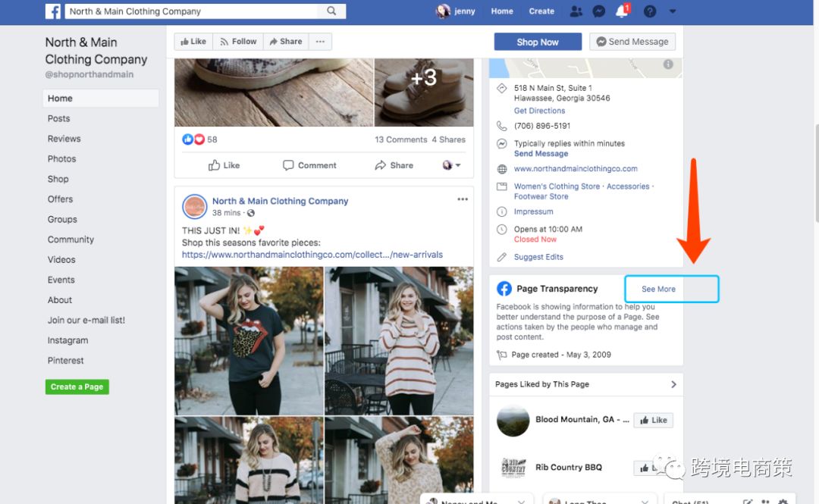This screenshot has height=504, width=819.
Task: Open the Reviews tab in sidebar
Action: (64, 139)
